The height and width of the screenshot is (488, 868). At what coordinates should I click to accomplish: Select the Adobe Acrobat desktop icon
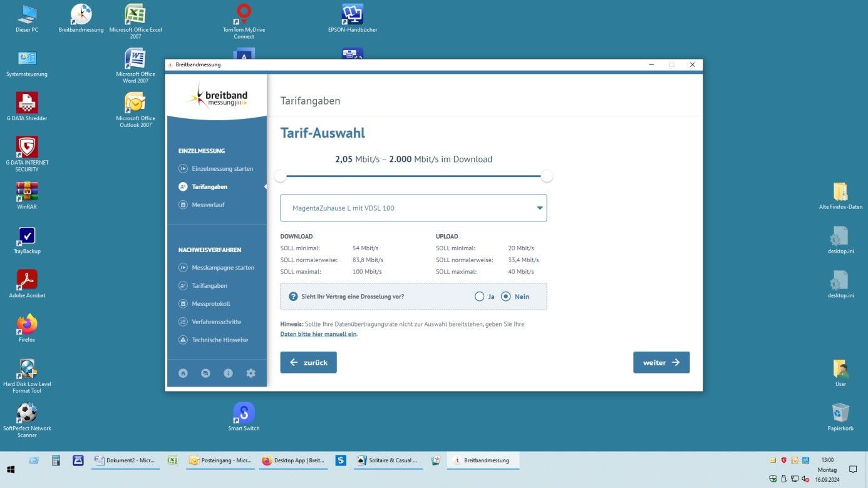27,284
